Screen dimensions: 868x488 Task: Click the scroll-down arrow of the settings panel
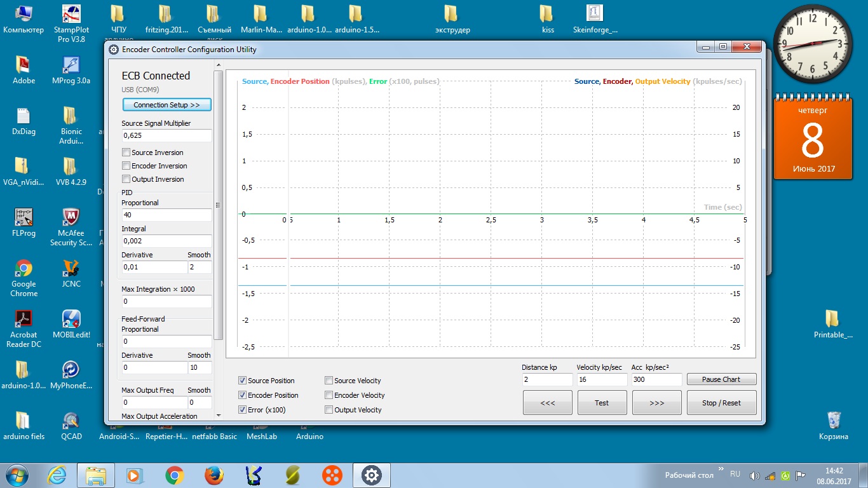click(x=219, y=415)
